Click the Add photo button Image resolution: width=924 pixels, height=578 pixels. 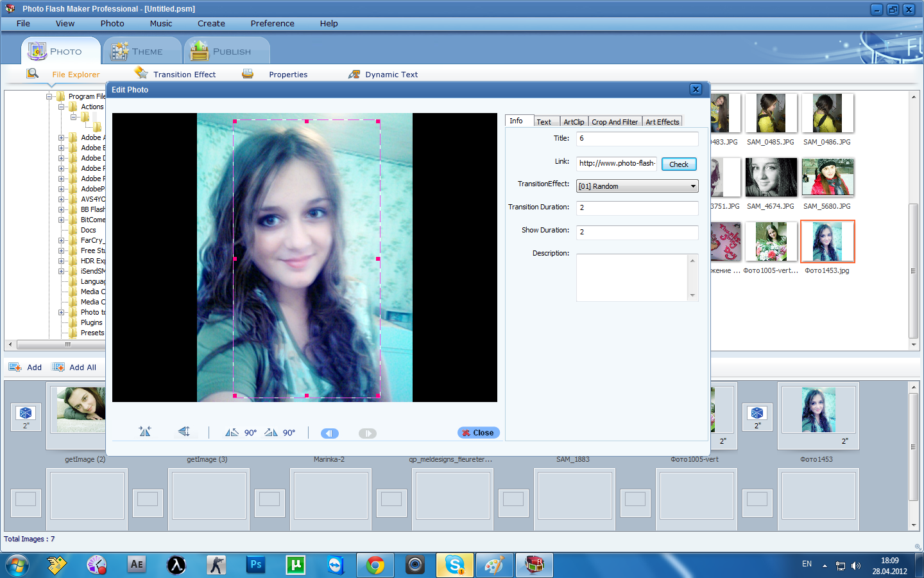[25, 367]
